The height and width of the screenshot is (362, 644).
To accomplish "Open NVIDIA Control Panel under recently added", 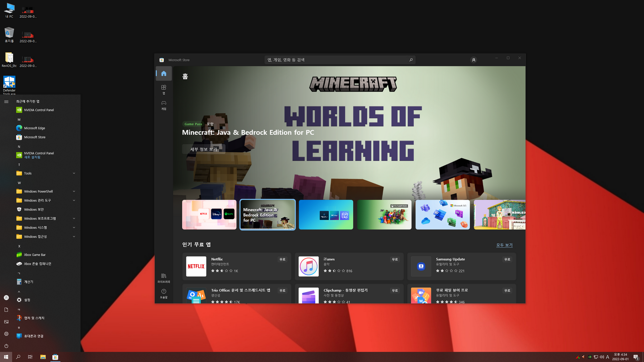I will click(46, 110).
